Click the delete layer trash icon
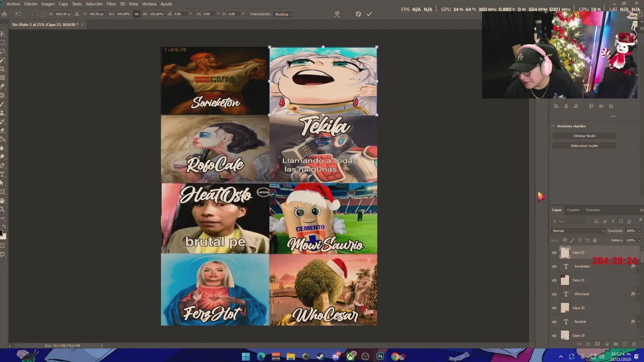 [634, 344]
